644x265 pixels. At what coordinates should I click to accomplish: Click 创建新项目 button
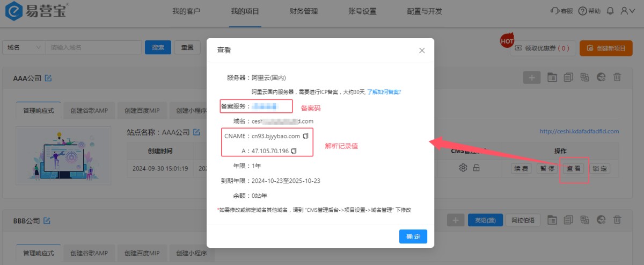click(606, 48)
